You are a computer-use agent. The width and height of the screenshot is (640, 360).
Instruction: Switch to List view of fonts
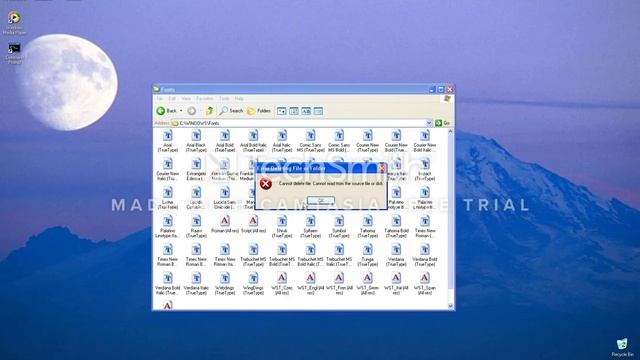[294, 111]
